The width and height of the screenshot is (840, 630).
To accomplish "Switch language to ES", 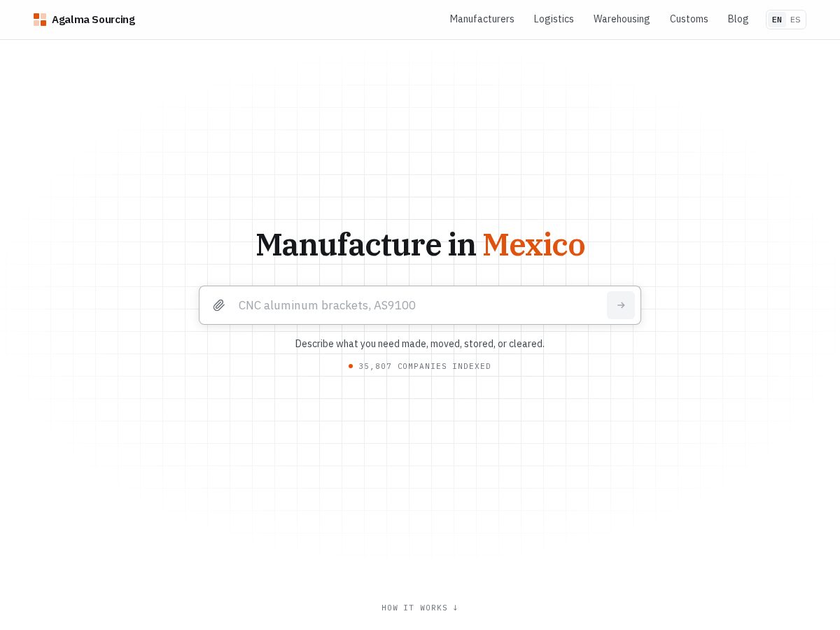I will pyautogui.click(x=795, y=20).
